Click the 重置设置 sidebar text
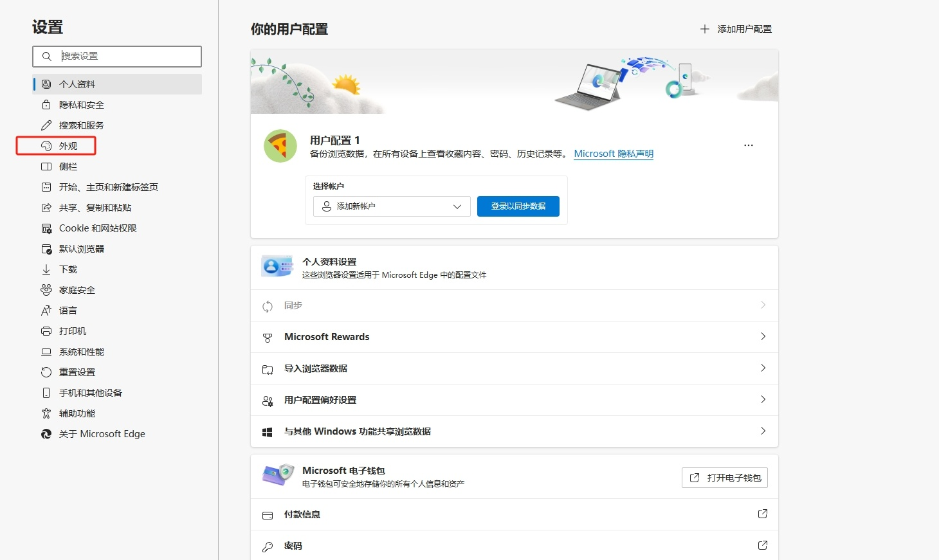Viewport: 939px width, 560px height. click(x=77, y=372)
